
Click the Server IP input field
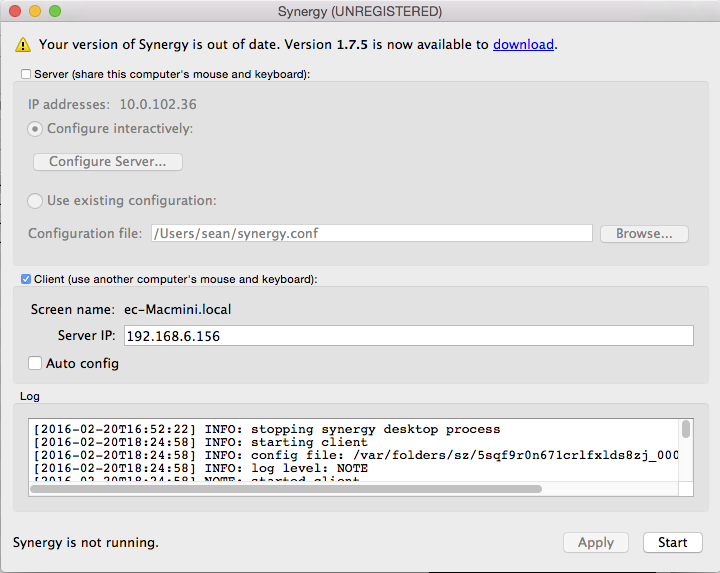coord(409,336)
